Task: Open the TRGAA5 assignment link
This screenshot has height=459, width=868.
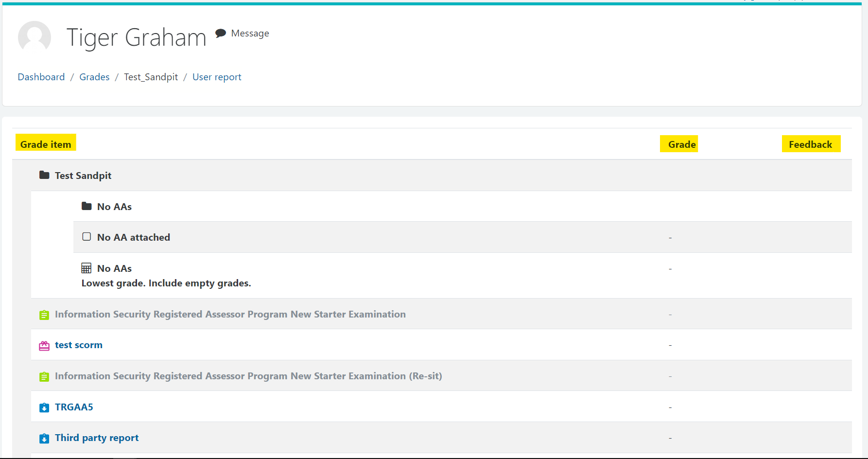Action: (x=74, y=407)
